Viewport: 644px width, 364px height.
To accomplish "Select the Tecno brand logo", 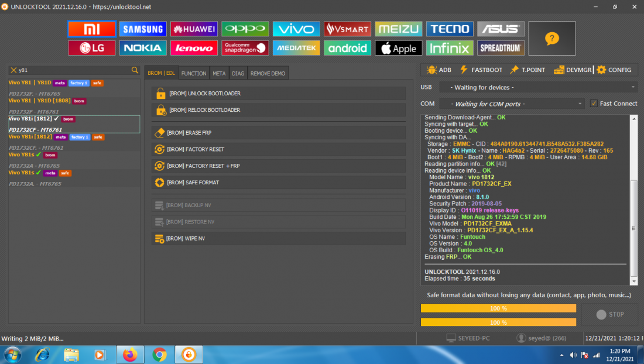I will tap(450, 29).
